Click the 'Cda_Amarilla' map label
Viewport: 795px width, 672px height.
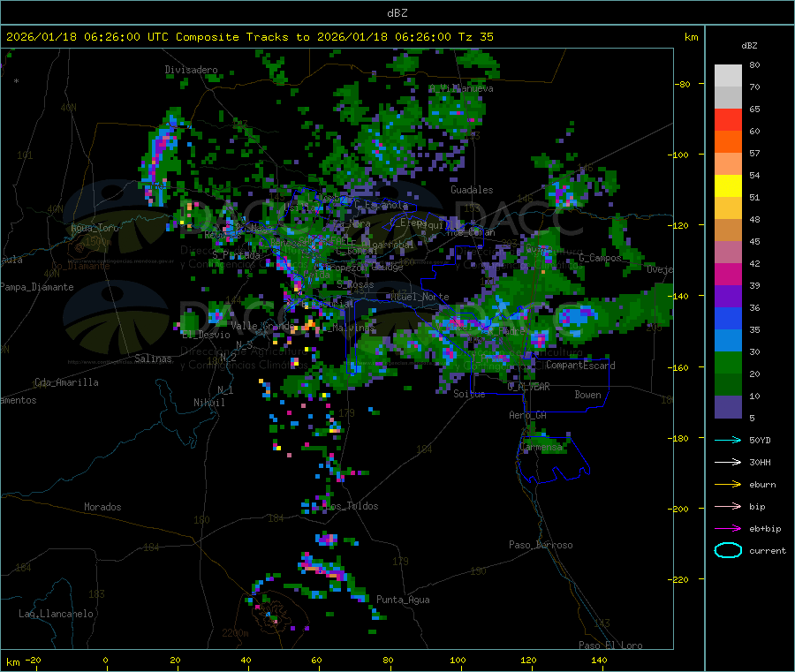tap(66, 382)
